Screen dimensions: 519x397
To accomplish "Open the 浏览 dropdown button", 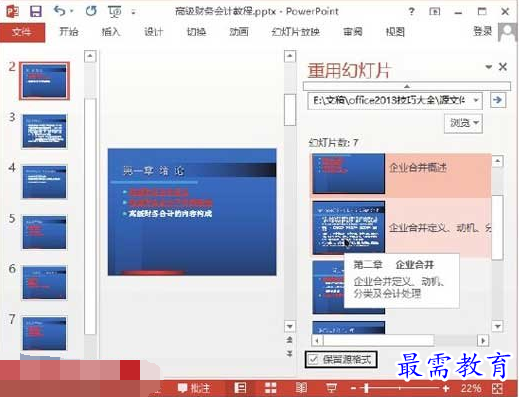I will click(x=463, y=123).
